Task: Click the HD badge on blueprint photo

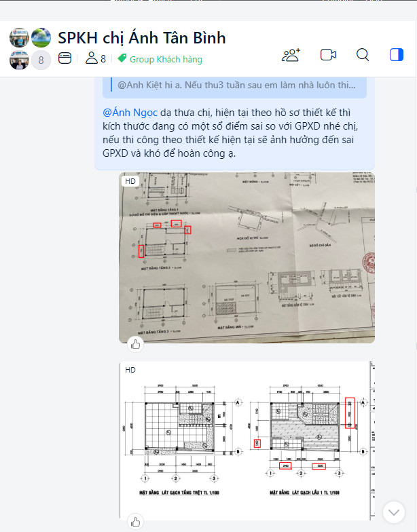Action: 130,181
